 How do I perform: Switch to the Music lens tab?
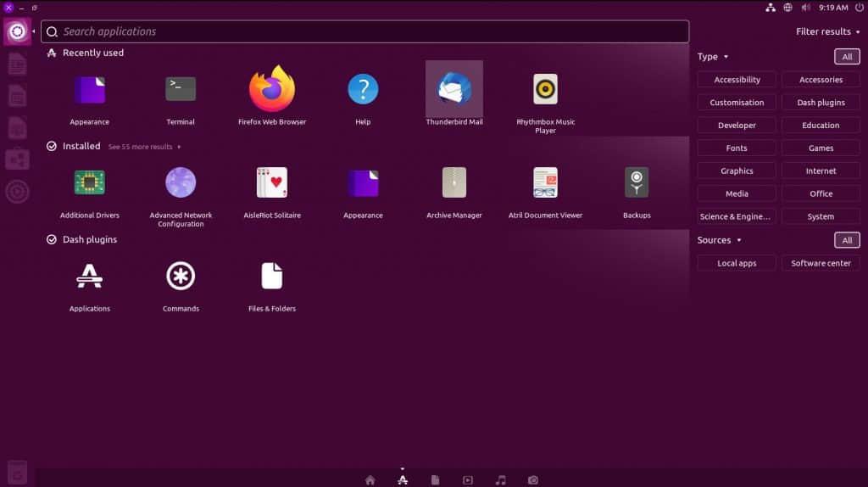pyautogui.click(x=500, y=480)
